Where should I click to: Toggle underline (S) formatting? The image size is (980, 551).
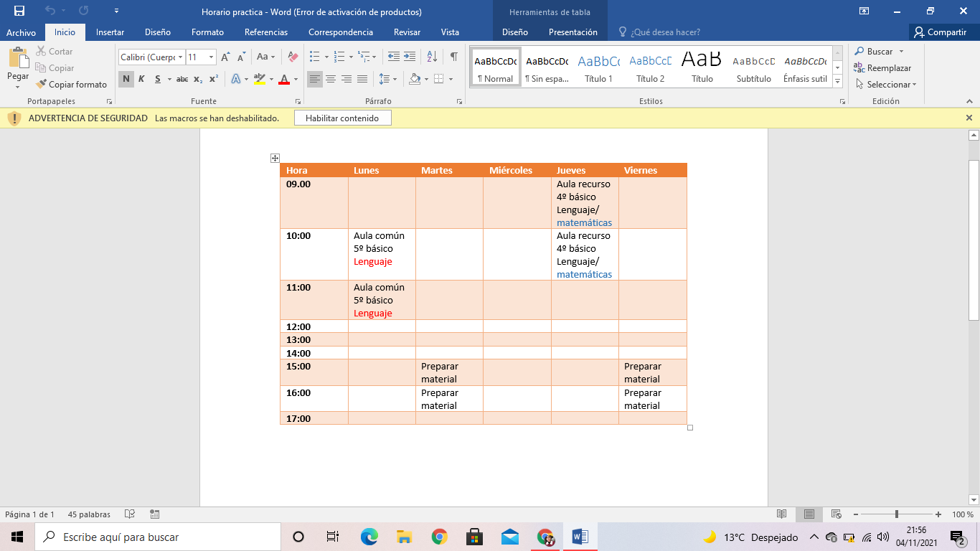[x=157, y=79]
